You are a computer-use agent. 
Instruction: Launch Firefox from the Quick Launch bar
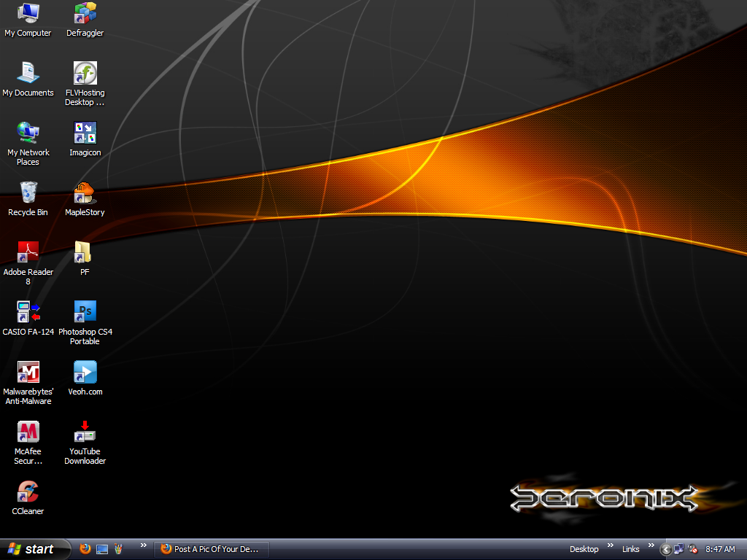tap(85, 548)
